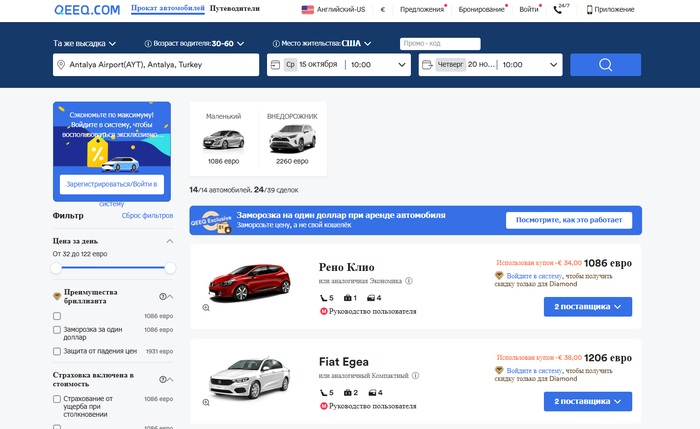Open Прокат автомобилей tab

(x=167, y=8)
